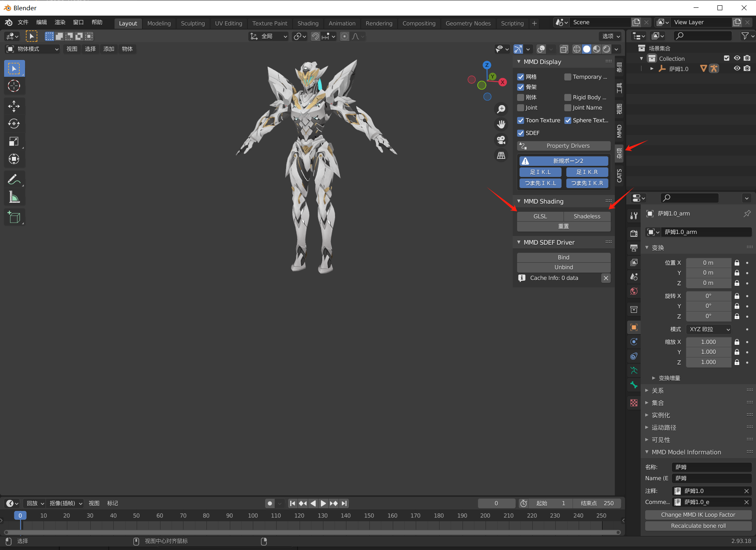The image size is (756, 550).
Task: Collapse the MMD Shading panel
Action: [519, 201]
